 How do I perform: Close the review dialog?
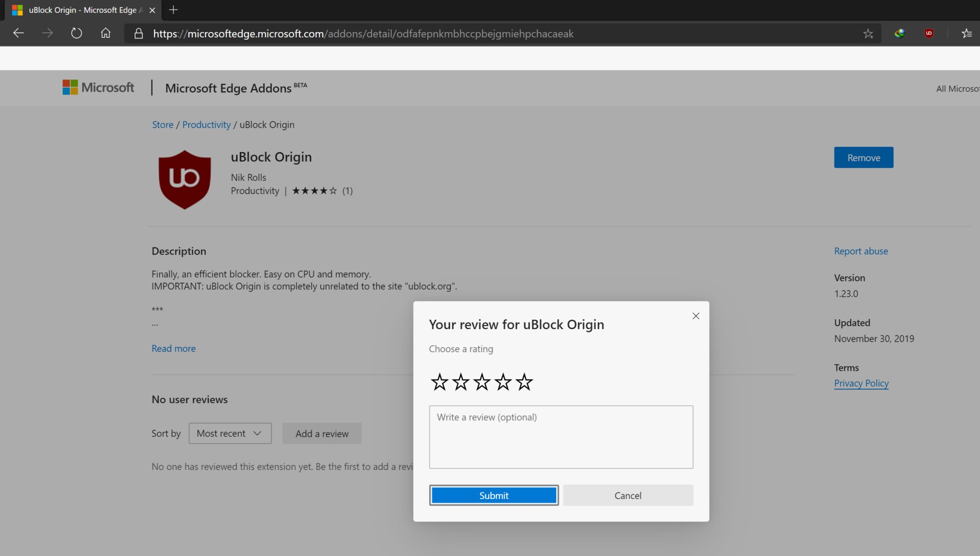coord(695,316)
